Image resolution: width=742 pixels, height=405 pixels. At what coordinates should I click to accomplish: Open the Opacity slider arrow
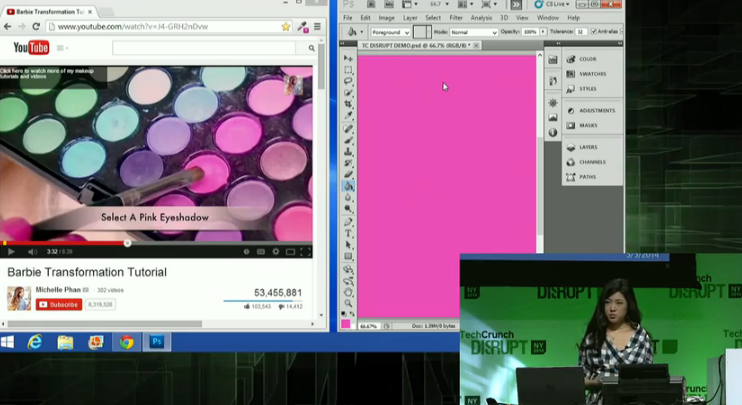click(543, 32)
